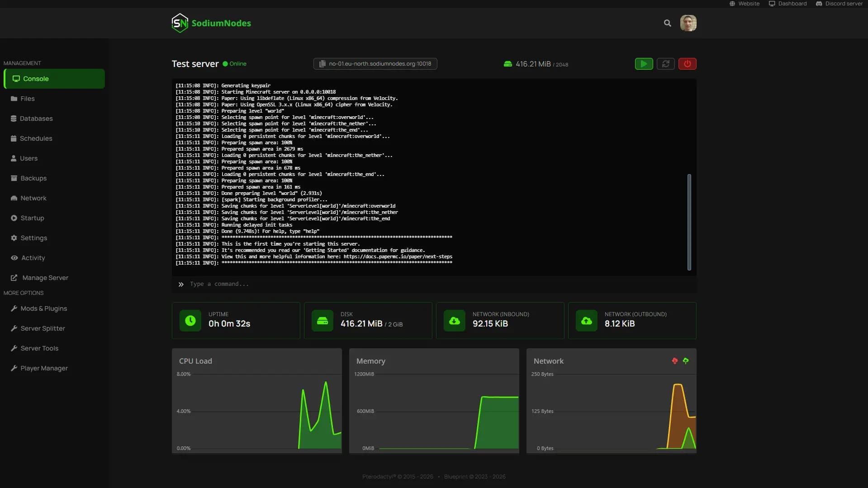This screenshot has width=868, height=488.
Task: Click the uptime clock icon
Action: tap(190, 321)
